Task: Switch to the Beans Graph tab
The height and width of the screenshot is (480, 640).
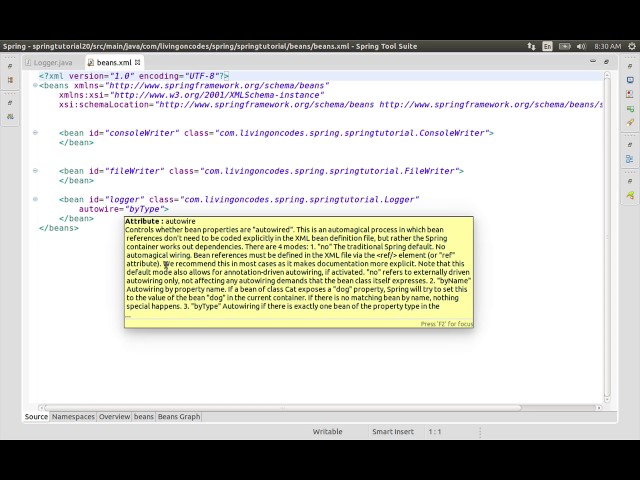Action: pyautogui.click(x=179, y=417)
